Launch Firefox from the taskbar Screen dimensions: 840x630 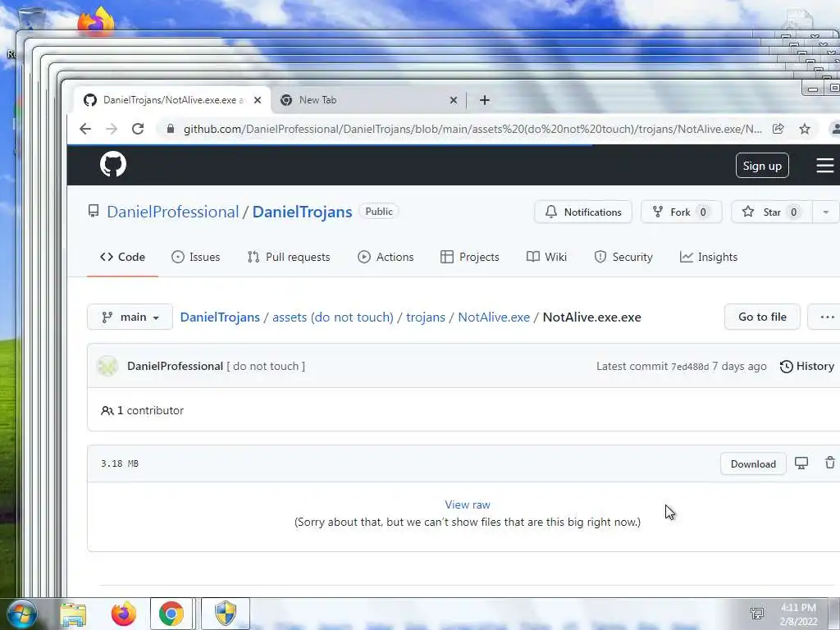tap(124, 614)
